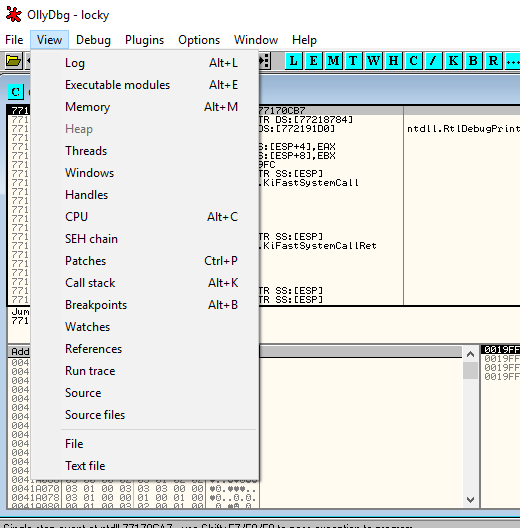Screen dimensions: 520x528
Task: Select Log in the View menu
Action: point(145,63)
